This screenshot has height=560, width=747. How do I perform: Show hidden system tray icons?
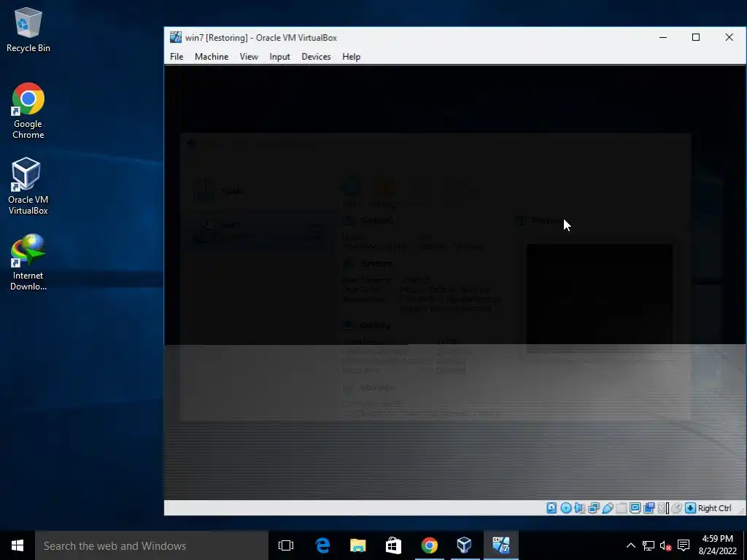coord(631,545)
